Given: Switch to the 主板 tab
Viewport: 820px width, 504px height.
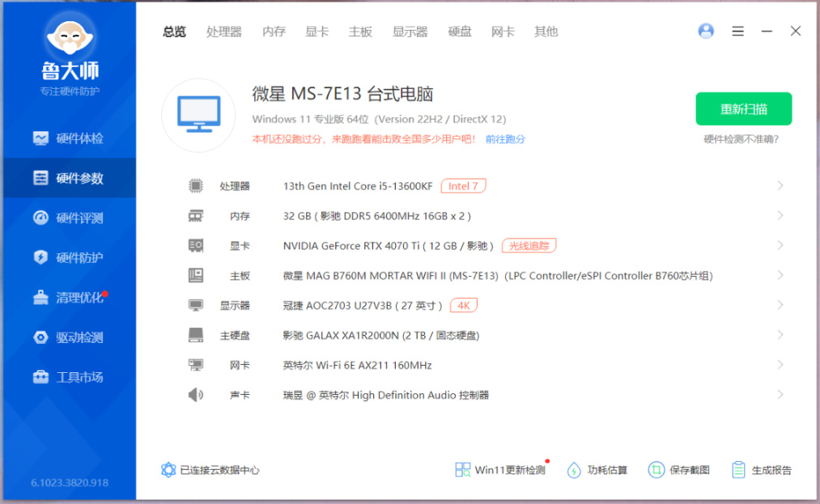Looking at the screenshot, I should 360,32.
